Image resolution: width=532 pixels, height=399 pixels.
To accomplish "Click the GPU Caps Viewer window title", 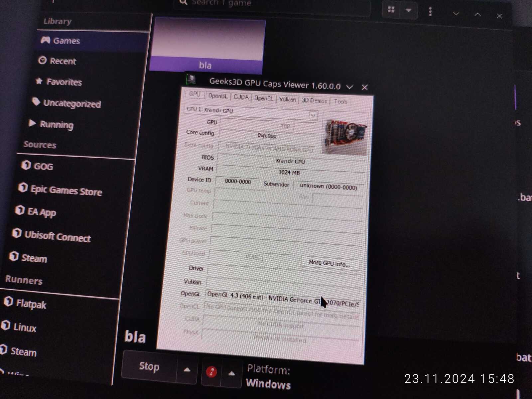I will [275, 84].
